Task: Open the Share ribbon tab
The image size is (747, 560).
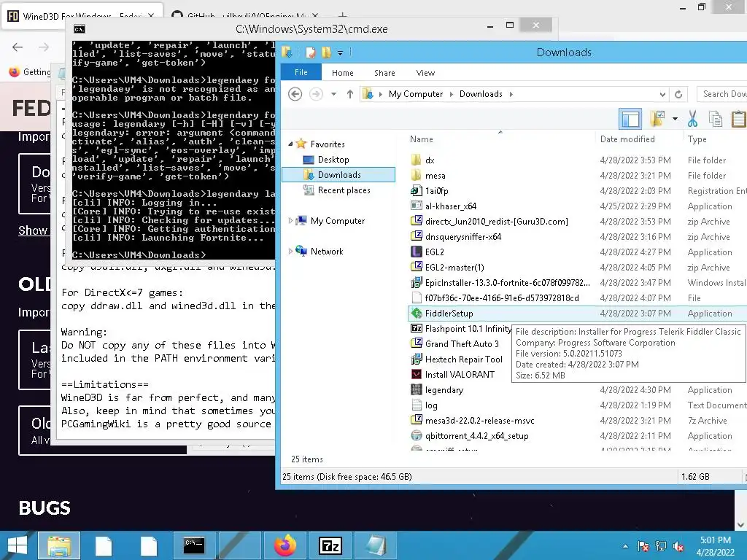Action: tap(384, 73)
